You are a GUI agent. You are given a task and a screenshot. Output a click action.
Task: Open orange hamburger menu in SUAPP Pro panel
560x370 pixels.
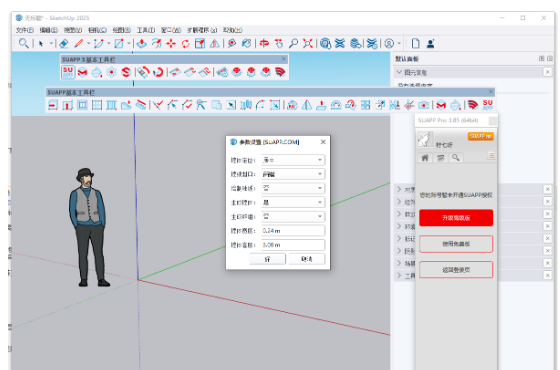[491, 156]
